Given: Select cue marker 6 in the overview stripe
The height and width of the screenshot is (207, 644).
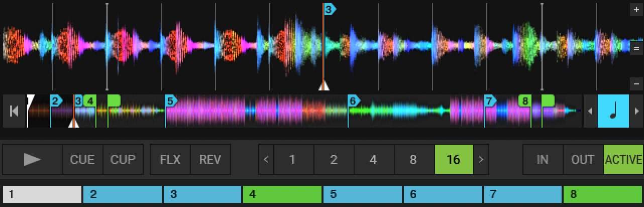Looking at the screenshot, I should pyautogui.click(x=354, y=101).
